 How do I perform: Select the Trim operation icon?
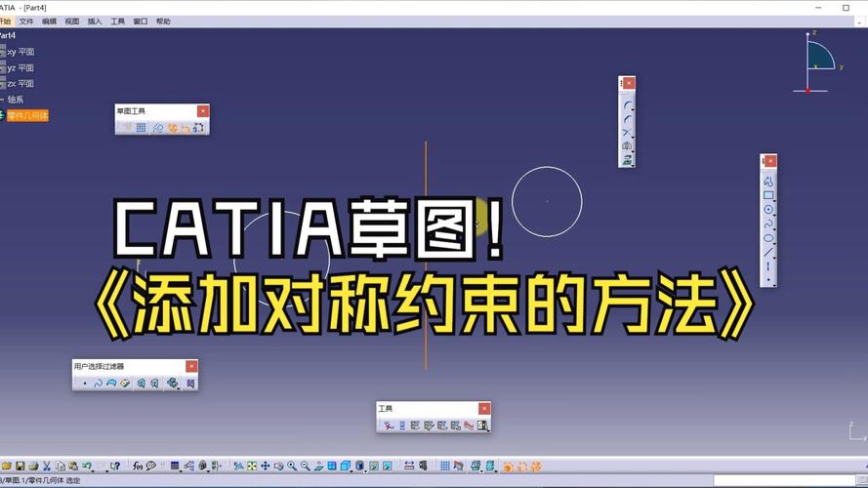click(x=626, y=132)
